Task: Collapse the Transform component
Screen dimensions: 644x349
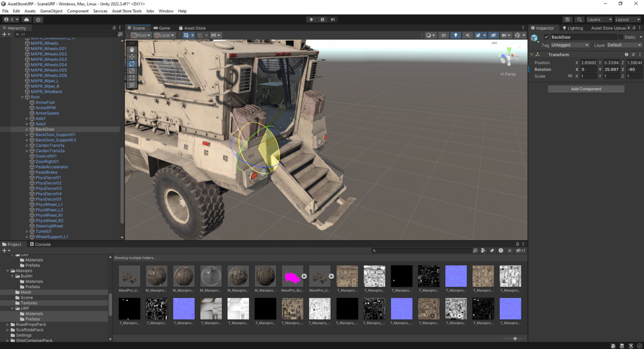Action: 532,54
